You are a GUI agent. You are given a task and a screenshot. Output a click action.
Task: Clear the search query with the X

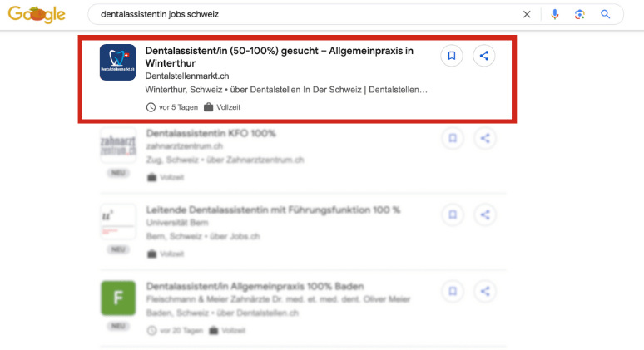click(527, 14)
